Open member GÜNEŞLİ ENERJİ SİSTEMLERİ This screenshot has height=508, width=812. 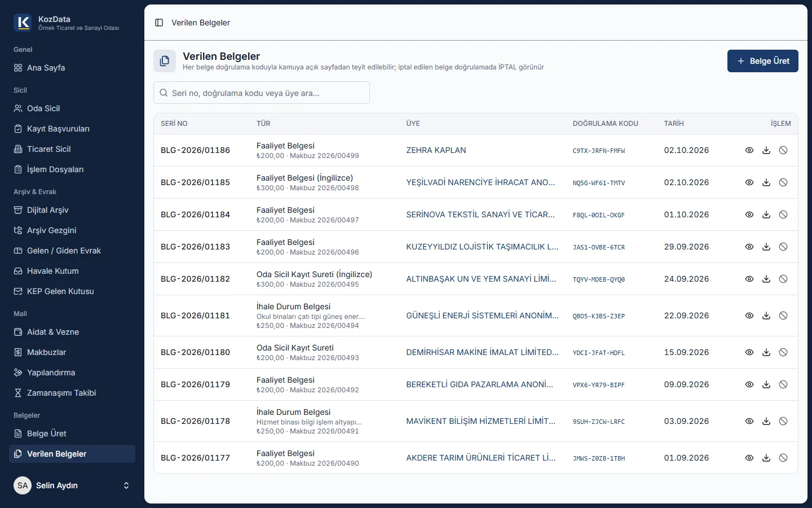pyautogui.click(x=482, y=316)
